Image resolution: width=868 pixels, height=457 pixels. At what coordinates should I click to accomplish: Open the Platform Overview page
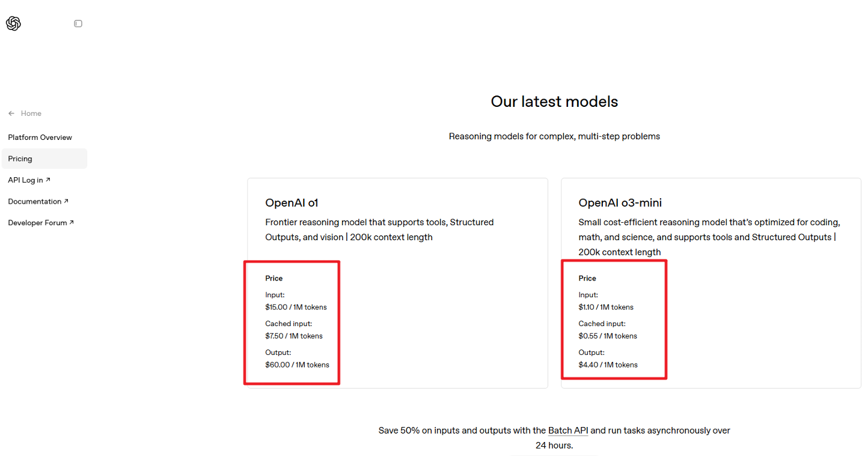click(40, 138)
